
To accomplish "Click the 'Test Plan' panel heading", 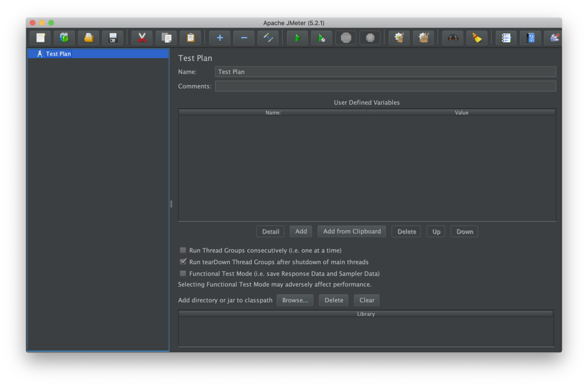I will pyautogui.click(x=195, y=58).
